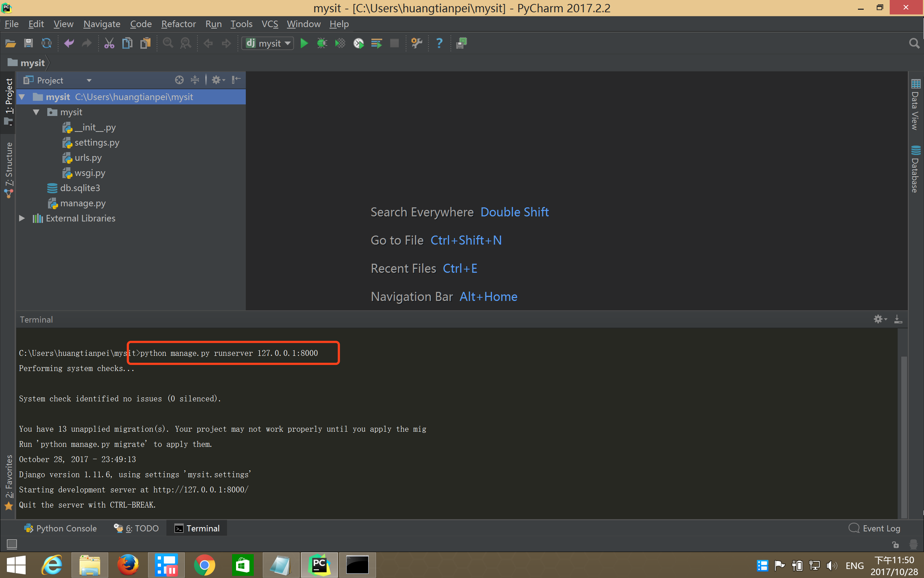Toggle the 7: Structure side tab

(8, 170)
